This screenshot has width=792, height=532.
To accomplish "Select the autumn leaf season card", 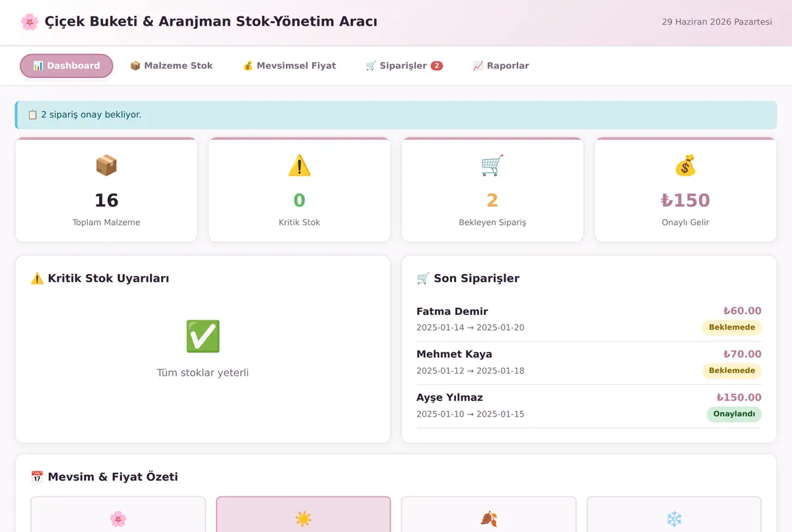I will coord(489,514).
